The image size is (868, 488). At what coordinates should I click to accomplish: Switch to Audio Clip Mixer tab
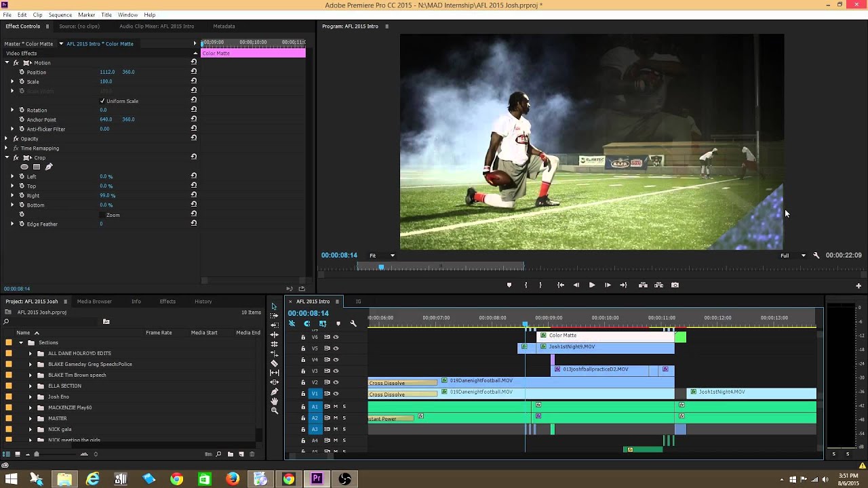click(x=157, y=26)
